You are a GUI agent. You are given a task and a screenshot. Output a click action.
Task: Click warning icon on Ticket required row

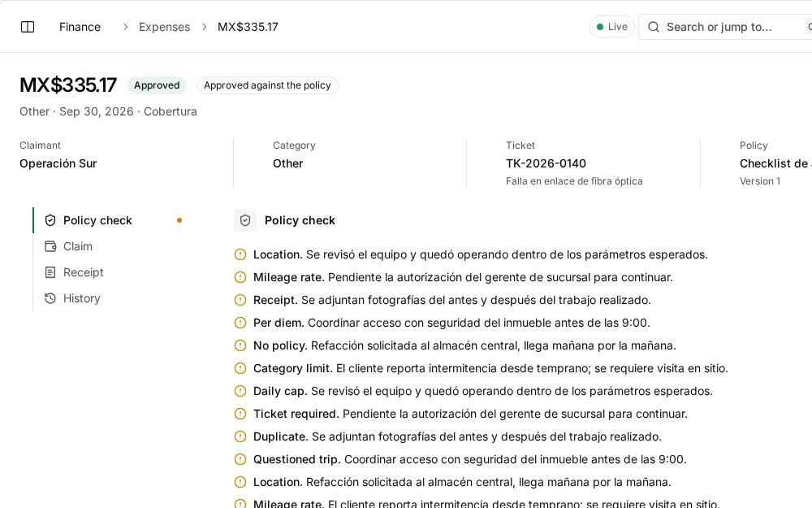[240, 415]
